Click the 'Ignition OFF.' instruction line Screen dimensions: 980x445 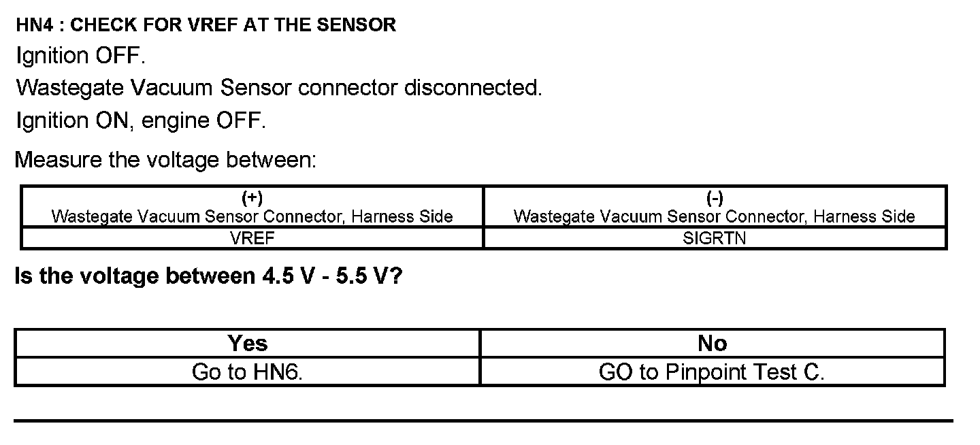click(x=81, y=56)
